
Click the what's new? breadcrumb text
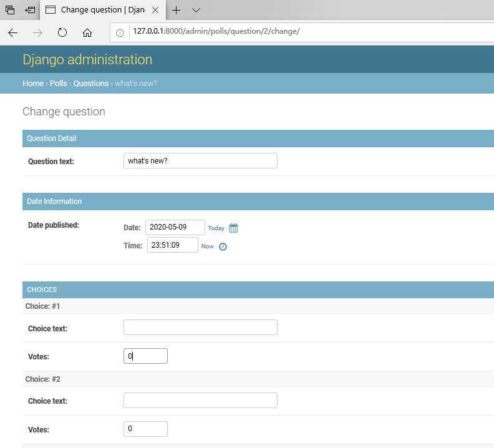pos(136,83)
